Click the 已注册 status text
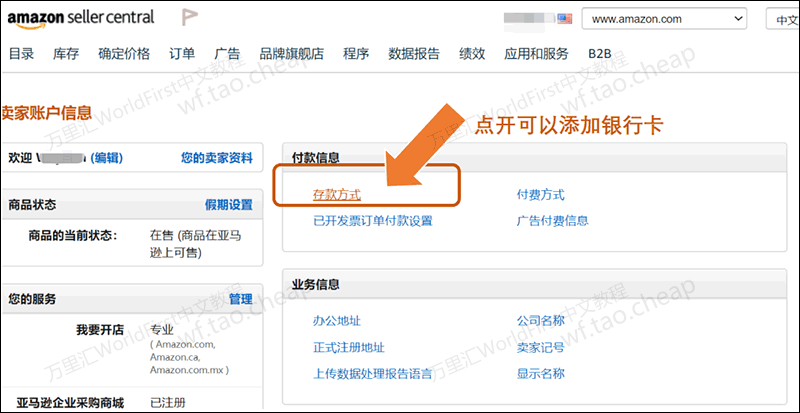This screenshot has width=800, height=413. point(168,403)
